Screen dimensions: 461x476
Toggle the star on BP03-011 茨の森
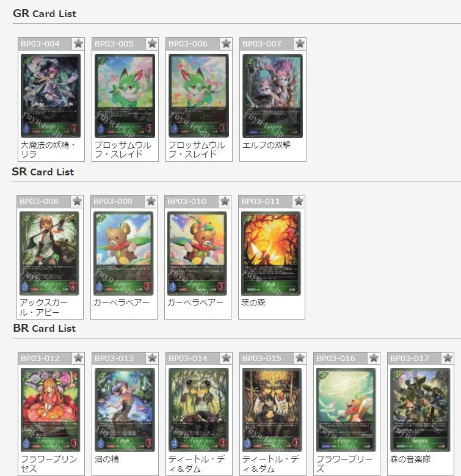[299, 201]
